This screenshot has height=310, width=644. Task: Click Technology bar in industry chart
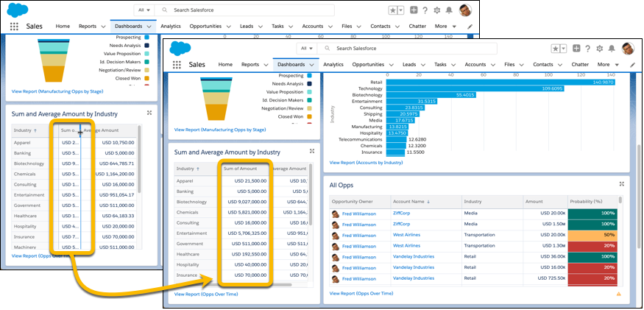pyautogui.click(x=475, y=88)
